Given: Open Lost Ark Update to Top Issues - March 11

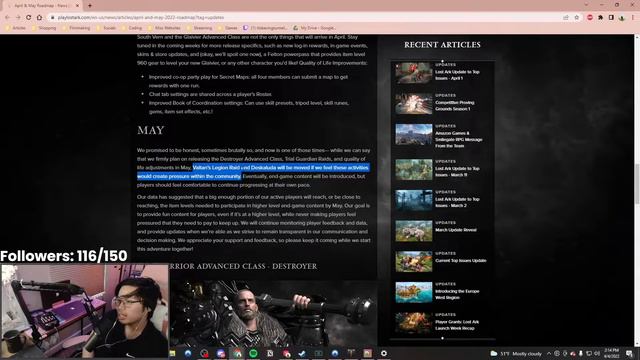Looking at the screenshot, I should [x=457, y=171].
